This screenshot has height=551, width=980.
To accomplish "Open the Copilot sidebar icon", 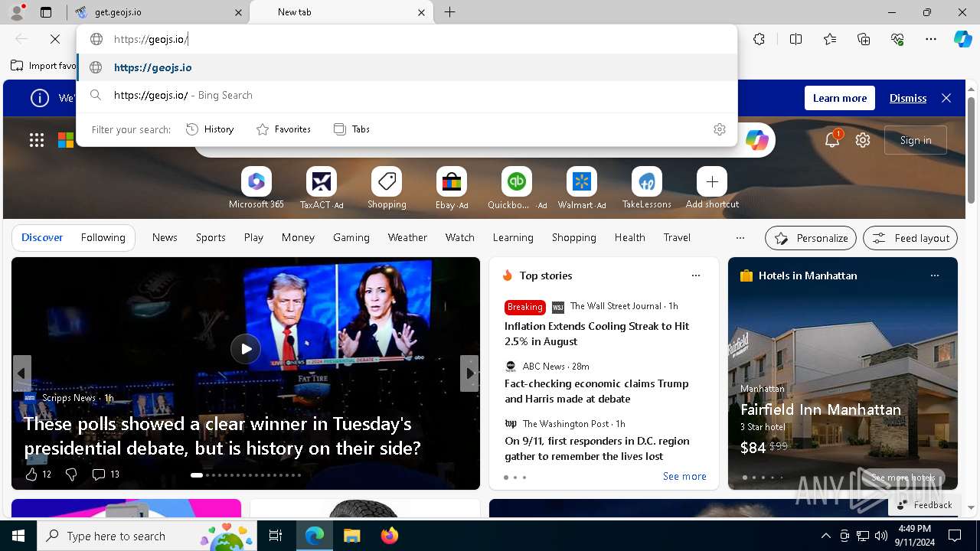I will pyautogui.click(x=962, y=39).
